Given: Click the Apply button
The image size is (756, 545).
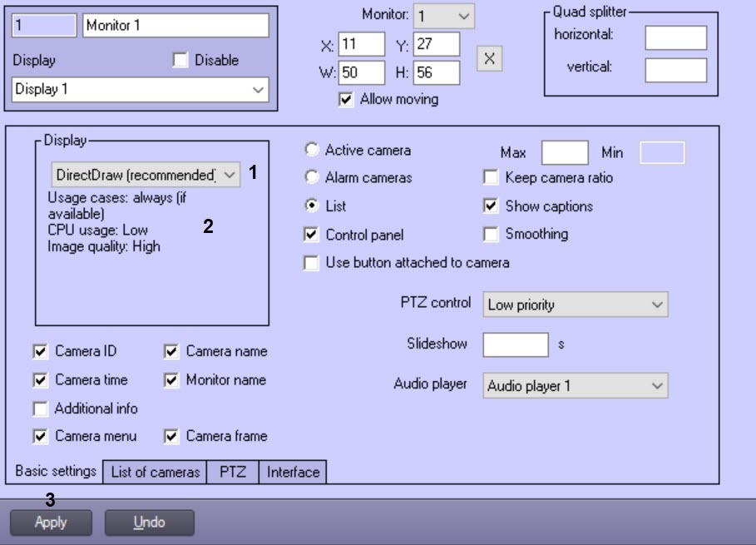Looking at the screenshot, I should point(51,523).
